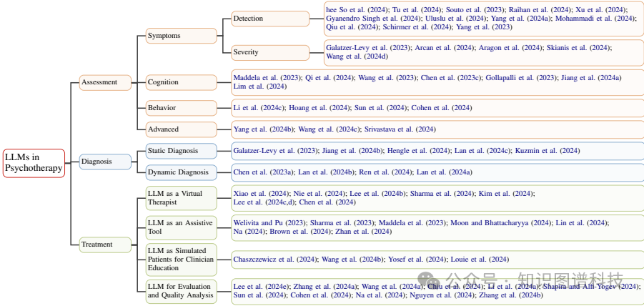Click the Symptoms node

click(181, 36)
